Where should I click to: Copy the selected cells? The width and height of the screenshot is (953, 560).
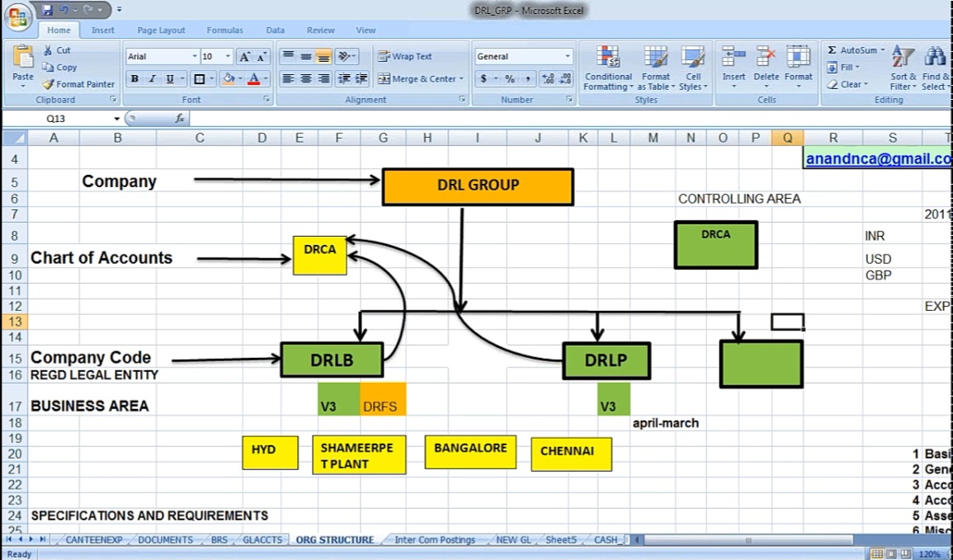(59, 68)
